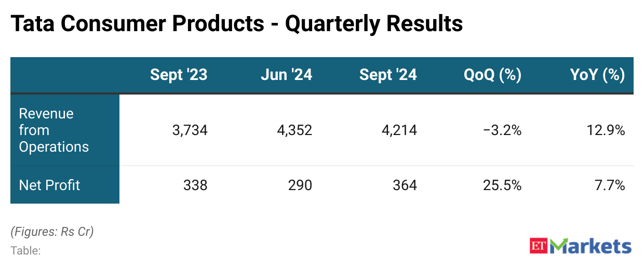
Task: Click the 364 net profit value
Action: point(405,185)
